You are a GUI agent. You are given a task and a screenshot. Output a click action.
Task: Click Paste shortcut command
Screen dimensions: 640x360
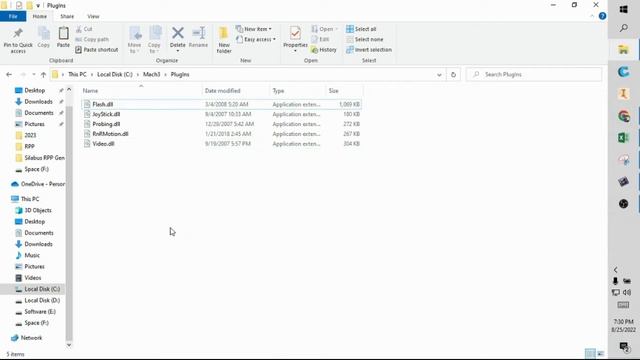click(x=97, y=49)
